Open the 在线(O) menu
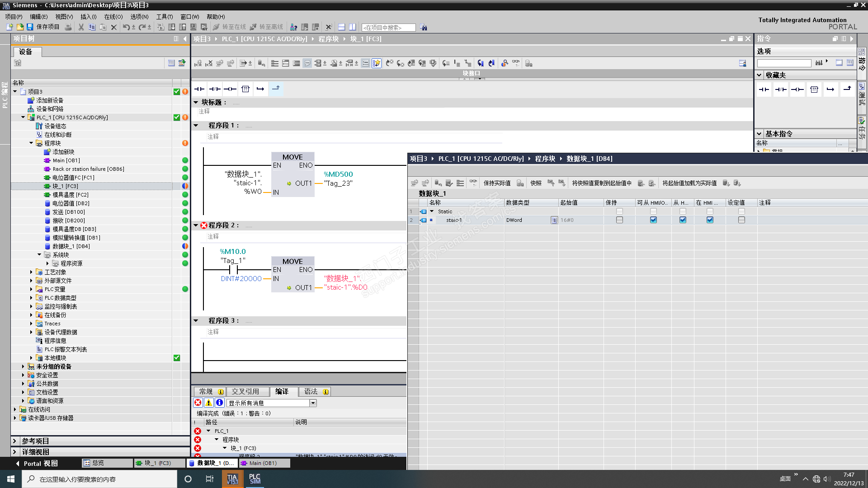The image size is (868, 488). click(113, 17)
